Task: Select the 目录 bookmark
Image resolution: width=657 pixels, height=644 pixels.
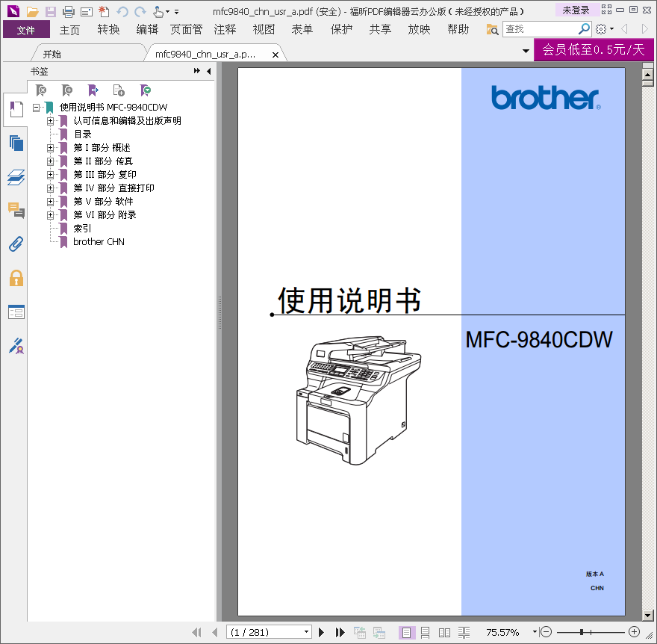Action: (82, 134)
